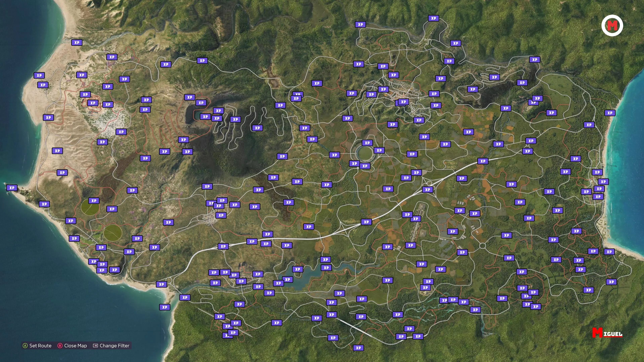Click the red M circle logo

pyautogui.click(x=612, y=25)
